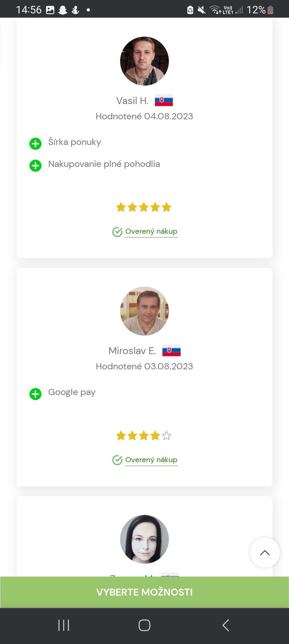Tap Android home navigation button
Image resolution: width=289 pixels, height=644 pixels.
tap(144, 625)
